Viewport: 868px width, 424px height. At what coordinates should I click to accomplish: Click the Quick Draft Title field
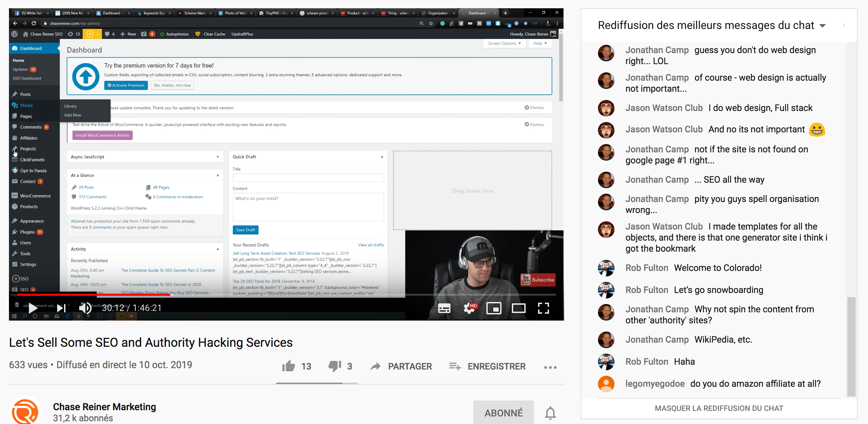[308, 178]
